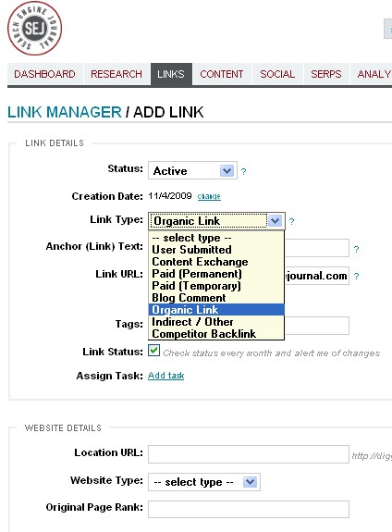Select the Links tab
The height and width of the screenshot is (532, 392).
[171, 74]
